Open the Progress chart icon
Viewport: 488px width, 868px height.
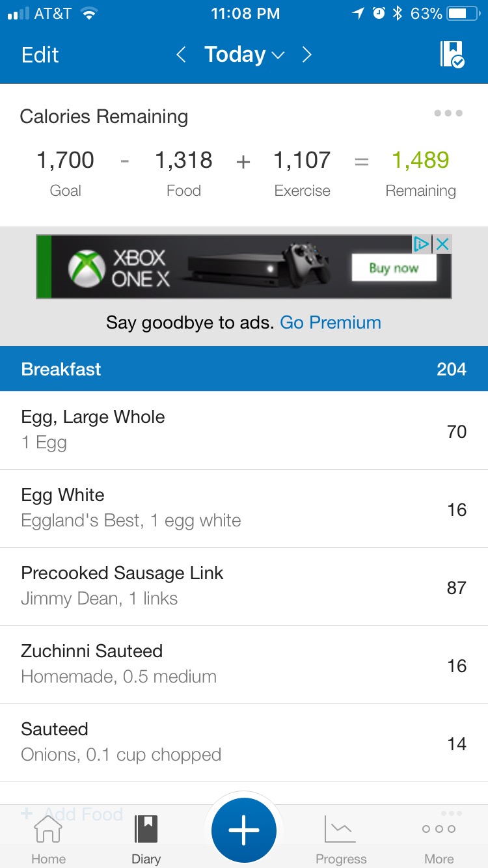tap(340, 829)
